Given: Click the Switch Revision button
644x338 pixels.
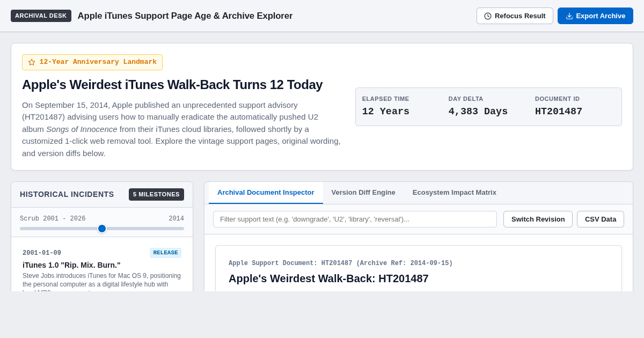Looking at the screenshot, I should point(538,219).
